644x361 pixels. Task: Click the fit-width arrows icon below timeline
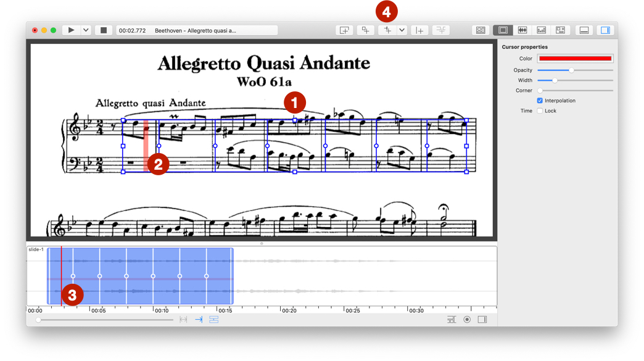coord(183,320)
